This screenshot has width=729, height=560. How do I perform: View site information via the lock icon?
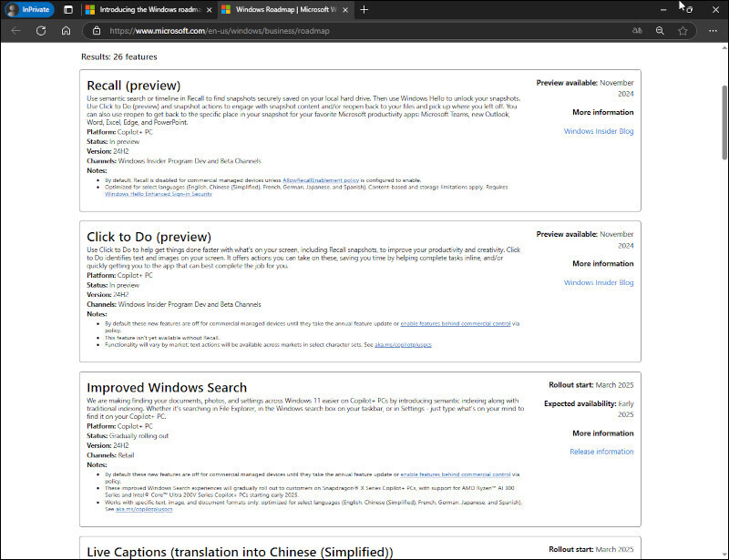(97, 31)
